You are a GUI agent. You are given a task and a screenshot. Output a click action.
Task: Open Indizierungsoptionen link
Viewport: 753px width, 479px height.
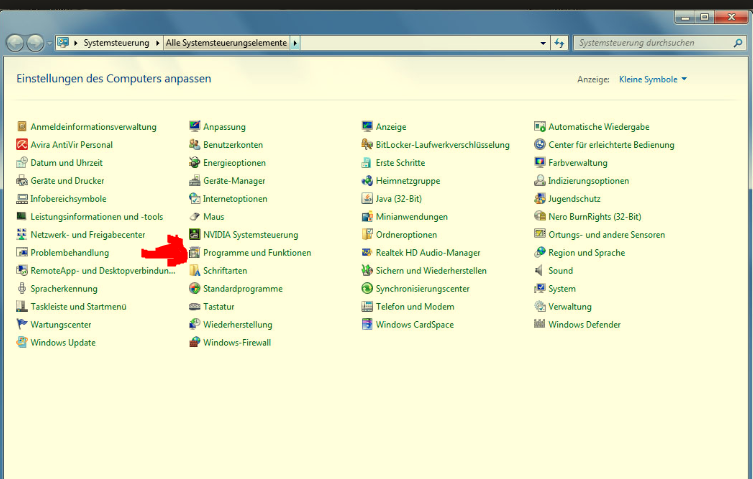(x=589, y=180)
